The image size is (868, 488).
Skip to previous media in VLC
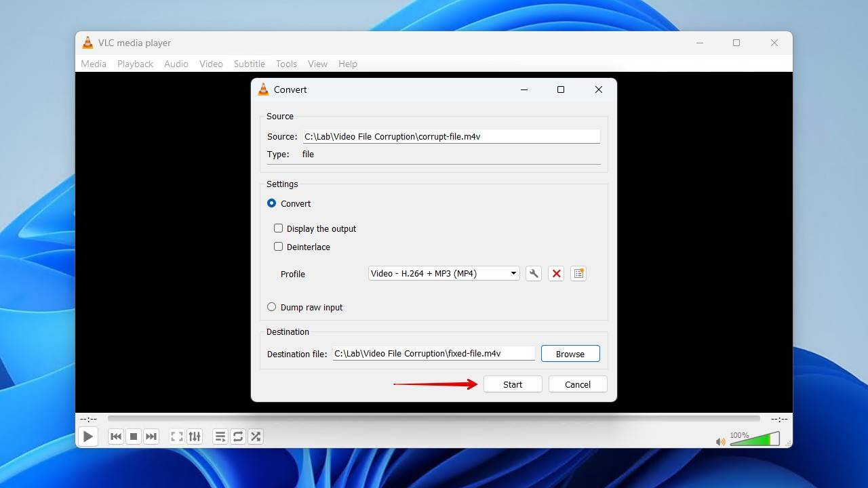(x=116, y=436)
